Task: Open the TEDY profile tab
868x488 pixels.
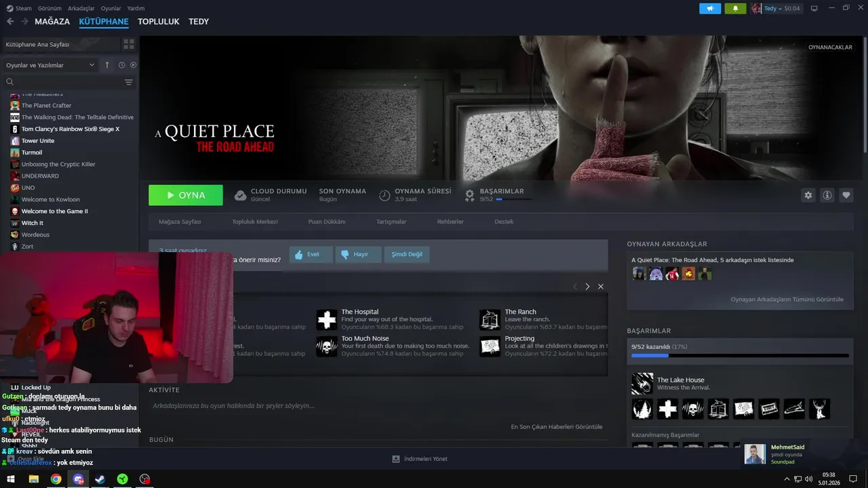Action: (199, 22)
